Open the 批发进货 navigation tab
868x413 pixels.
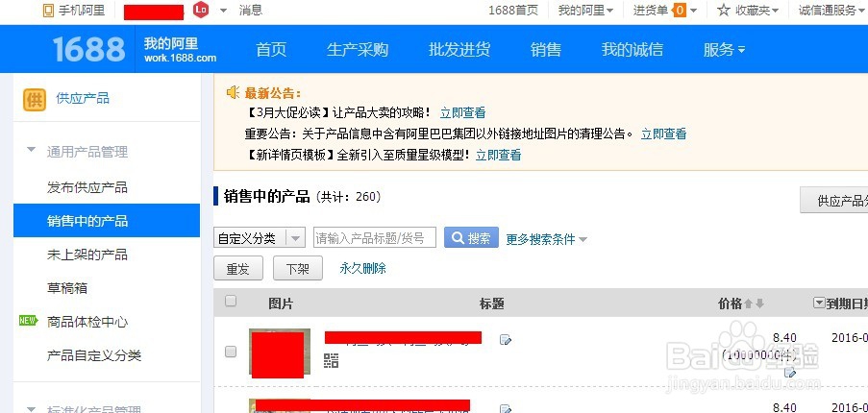(x=459, y=50)
